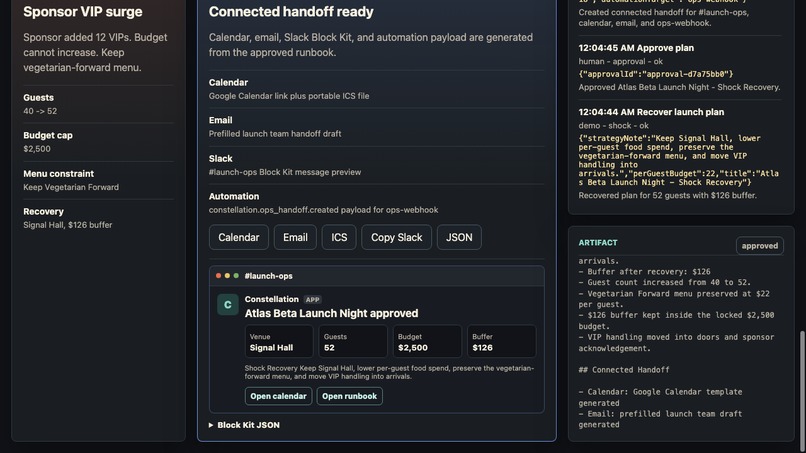The image size is (806, 453).
Task: Click the Automation section label
Action: coord(234,196)
